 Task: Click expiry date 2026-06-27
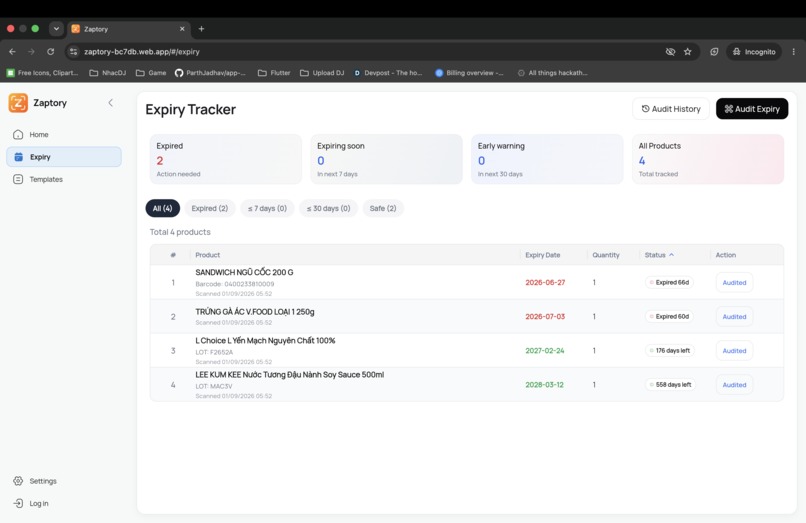click(x=545, y=282)
